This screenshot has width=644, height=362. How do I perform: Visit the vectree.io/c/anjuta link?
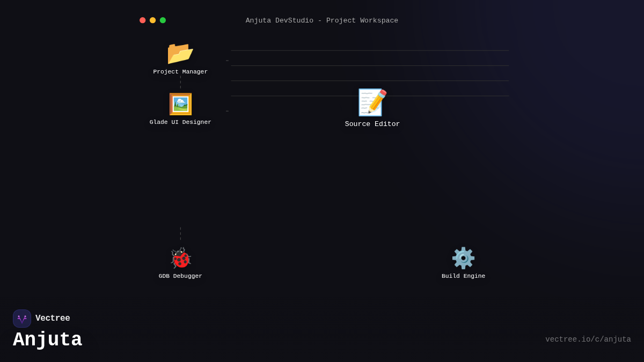point(588,339)
